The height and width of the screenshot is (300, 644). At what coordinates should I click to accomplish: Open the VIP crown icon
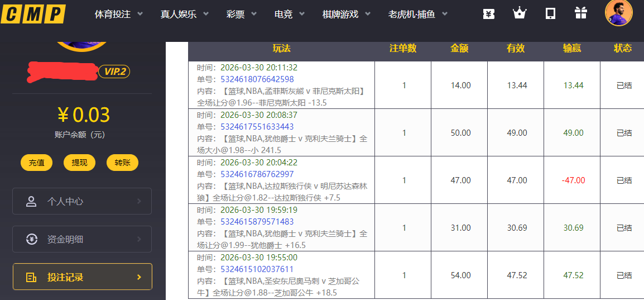[519, 13]
